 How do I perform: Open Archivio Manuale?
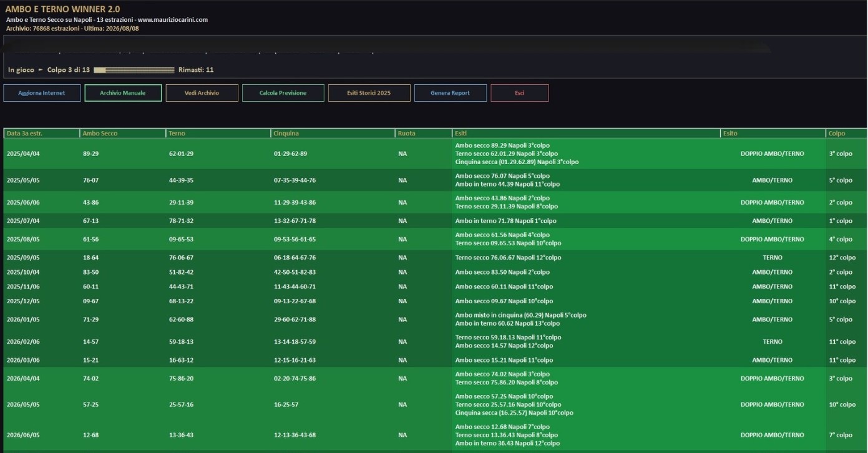123,93
